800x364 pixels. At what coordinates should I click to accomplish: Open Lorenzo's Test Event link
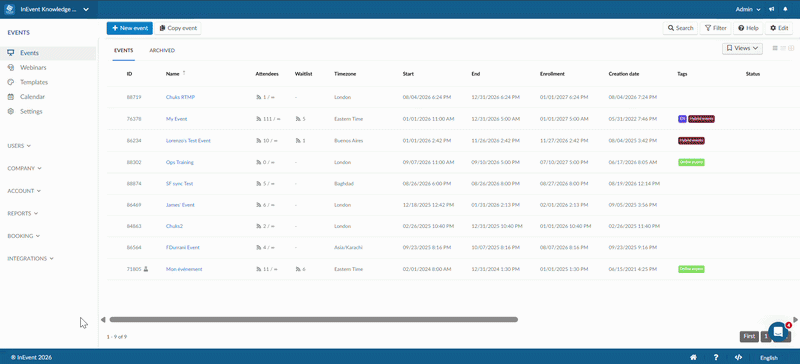click(188, 140)
